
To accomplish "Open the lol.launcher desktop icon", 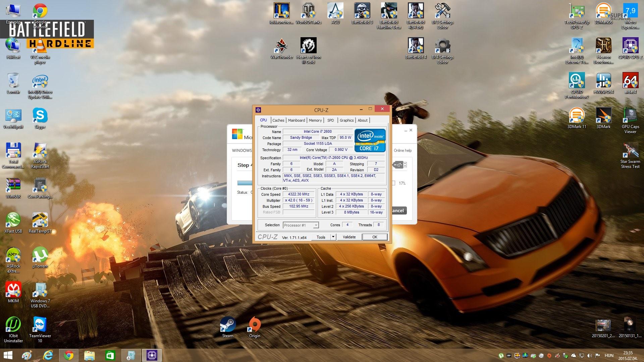I will coord(282,14).
